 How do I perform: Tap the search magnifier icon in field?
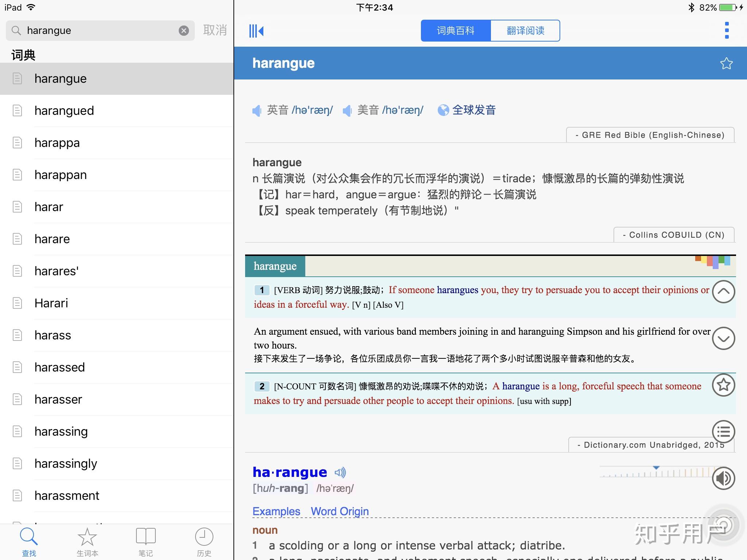(x=16, y=30)
